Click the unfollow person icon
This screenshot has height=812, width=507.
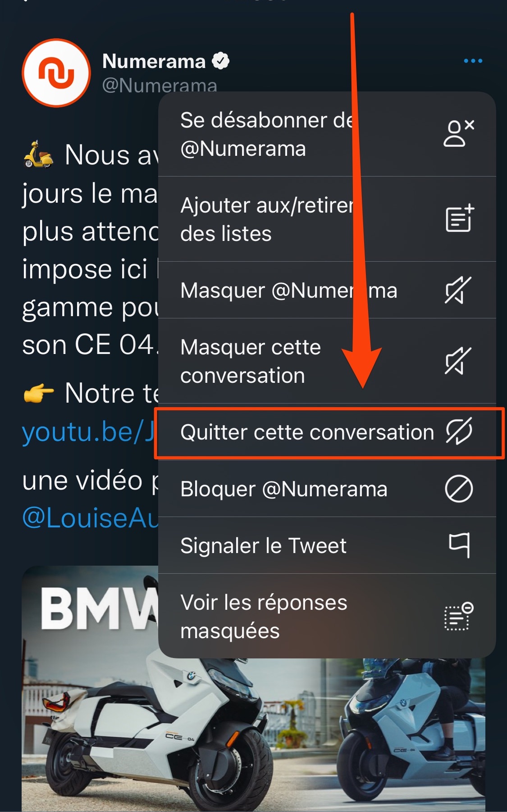click(x=459, y=133)
